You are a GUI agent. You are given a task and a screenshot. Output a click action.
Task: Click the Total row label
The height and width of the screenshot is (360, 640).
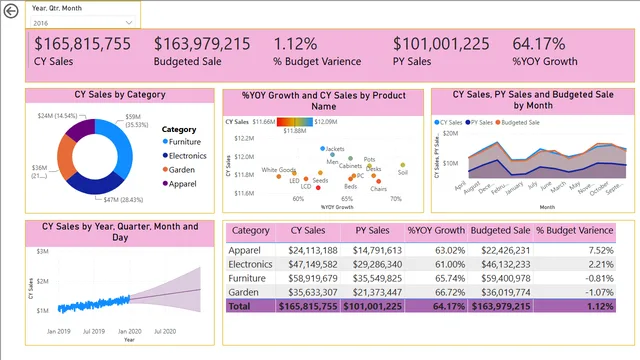tap(239, 306)
